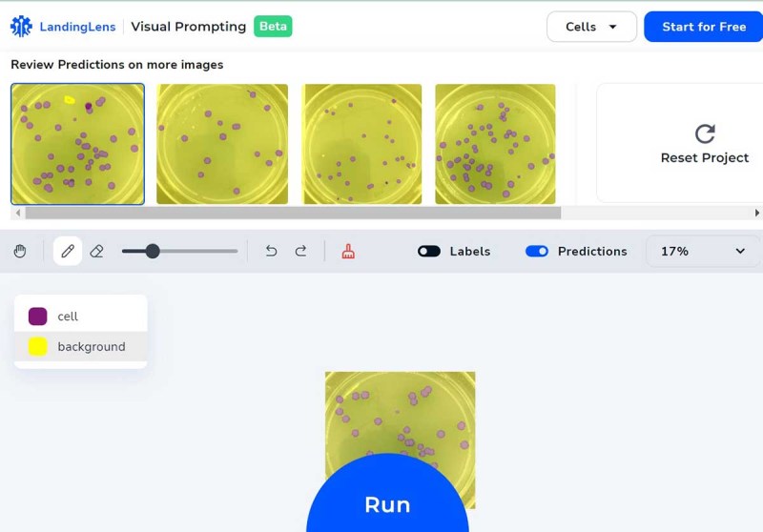Redo the last stroke
The image size is (763, 532).
tap(300, 252)
